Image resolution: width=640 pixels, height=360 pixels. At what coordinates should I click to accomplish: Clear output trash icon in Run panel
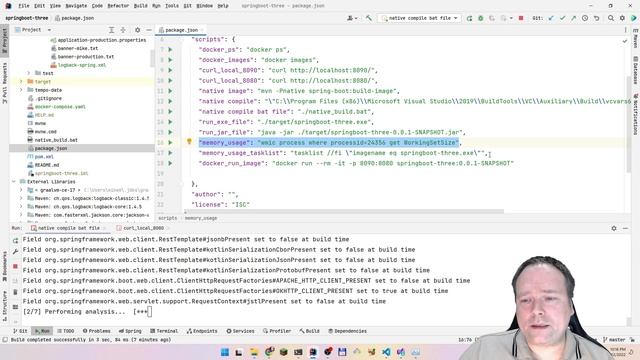tap(16, 292)
